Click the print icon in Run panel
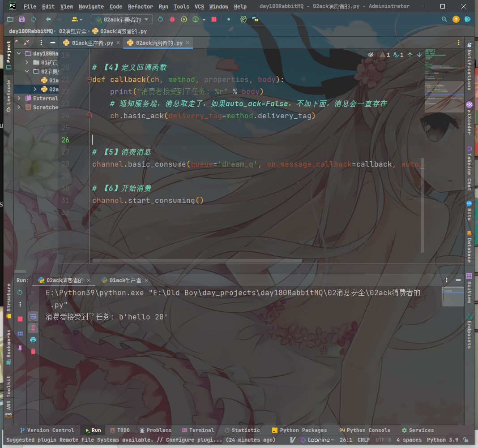The height and width of the screenshot is (448, 478). (x=33, y=340)
